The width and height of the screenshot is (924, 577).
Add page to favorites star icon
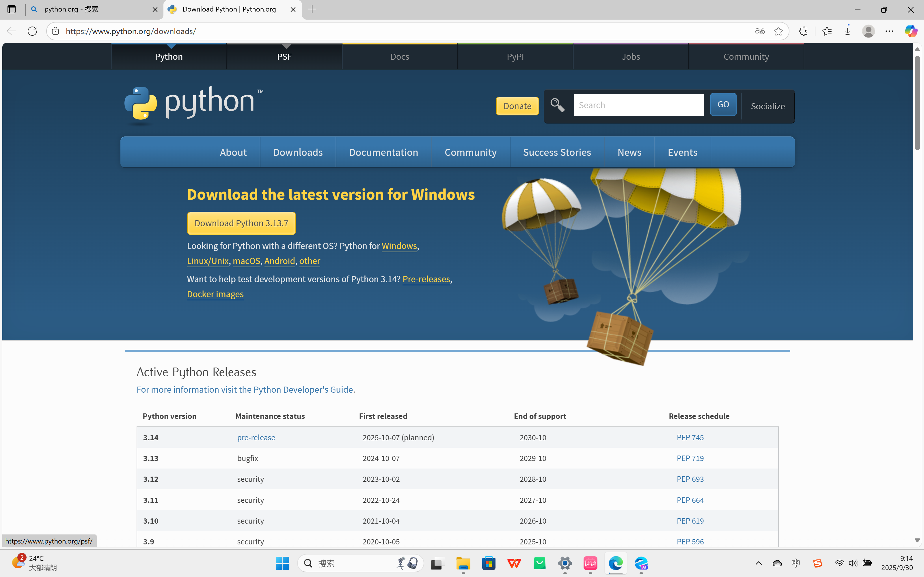(778, 31)
